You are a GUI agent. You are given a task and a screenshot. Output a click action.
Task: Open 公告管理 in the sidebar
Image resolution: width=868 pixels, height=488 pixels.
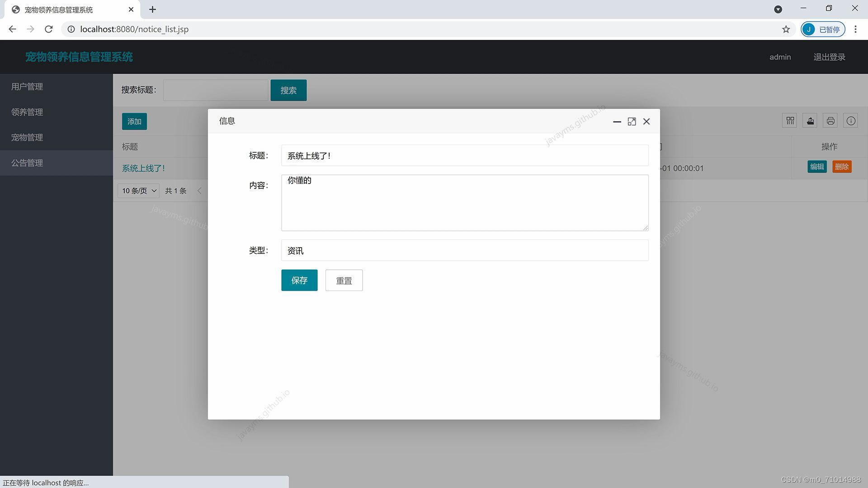coord(56,163)
